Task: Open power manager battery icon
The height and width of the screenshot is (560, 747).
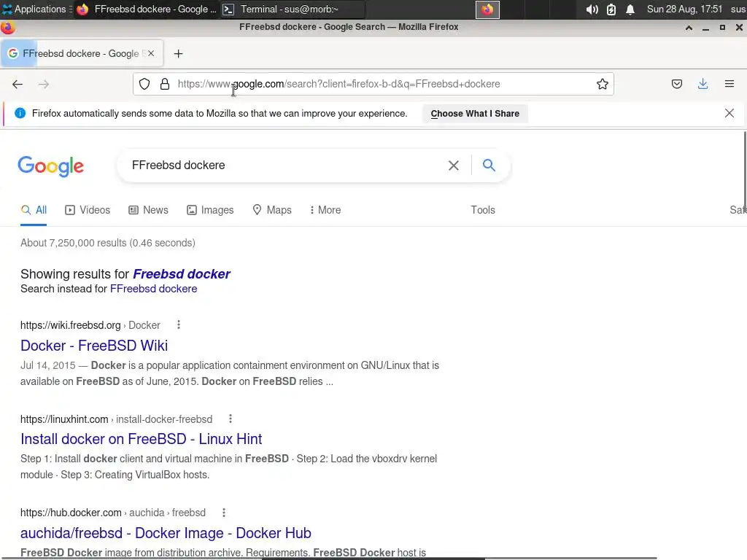Action: point(611,9)
